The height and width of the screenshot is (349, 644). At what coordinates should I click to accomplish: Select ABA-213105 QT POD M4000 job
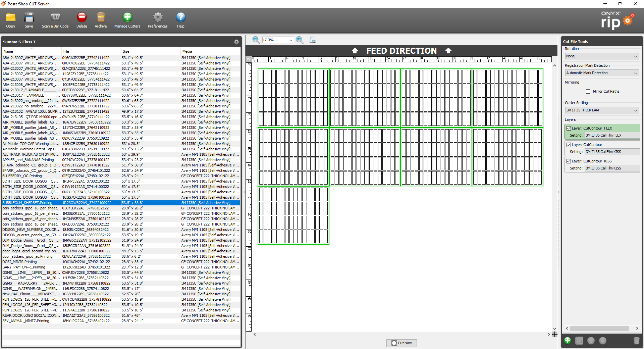(121, 117)
